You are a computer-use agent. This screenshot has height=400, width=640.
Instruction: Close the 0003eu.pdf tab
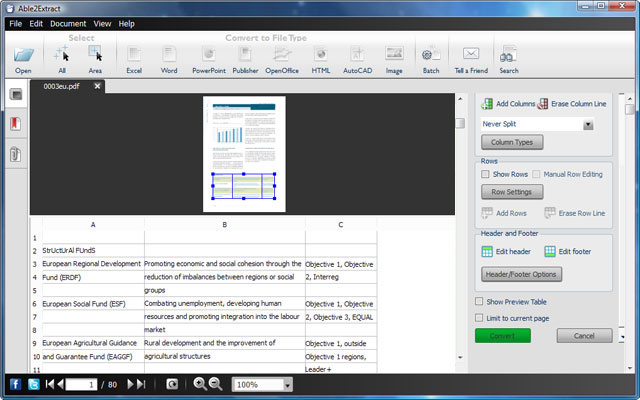(97, 86)
